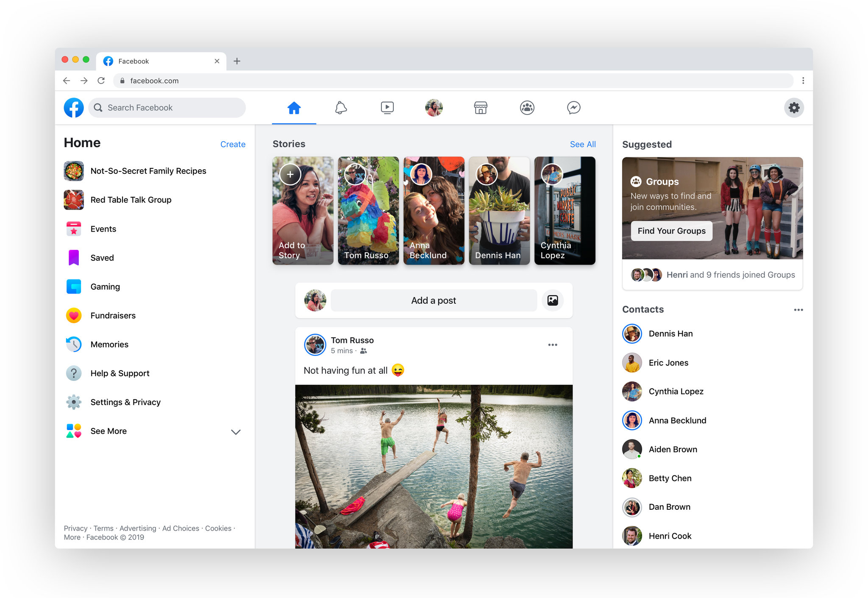This screenshot has height=598, width=868.
Task: Open Messenger from the top bar
Action: pyautogui.click(x=573, y=108)
